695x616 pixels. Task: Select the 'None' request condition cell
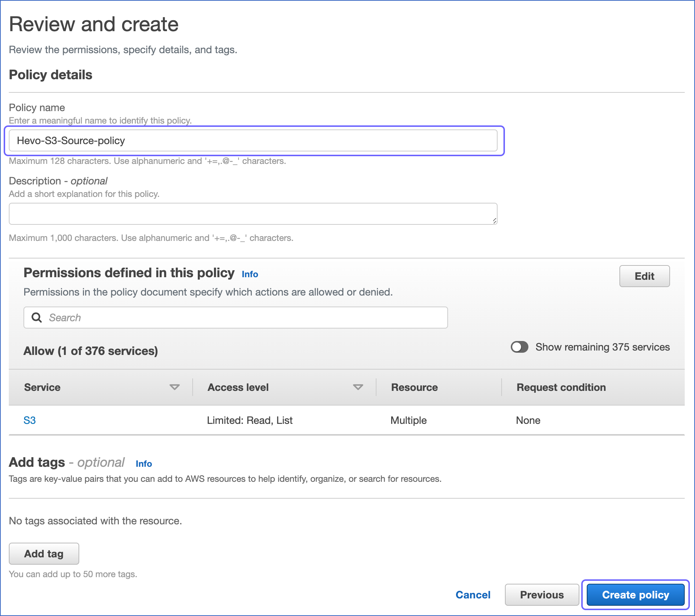(x=528, y=420)
